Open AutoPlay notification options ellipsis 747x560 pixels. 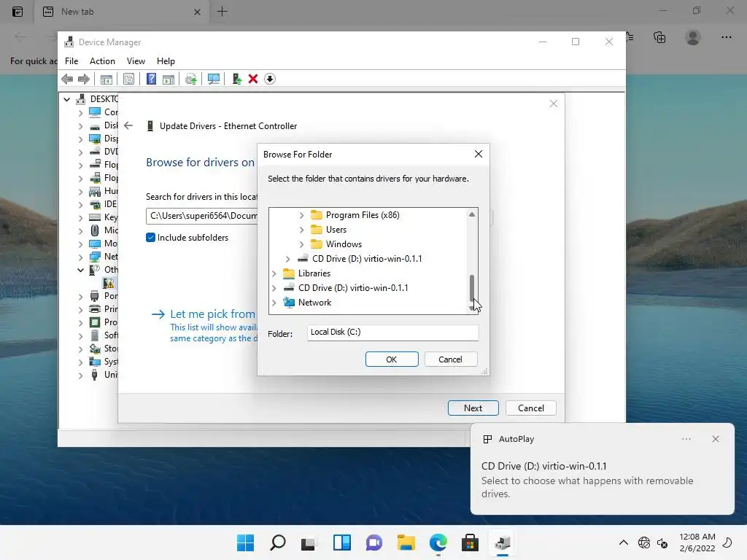[x=686, y=439]
